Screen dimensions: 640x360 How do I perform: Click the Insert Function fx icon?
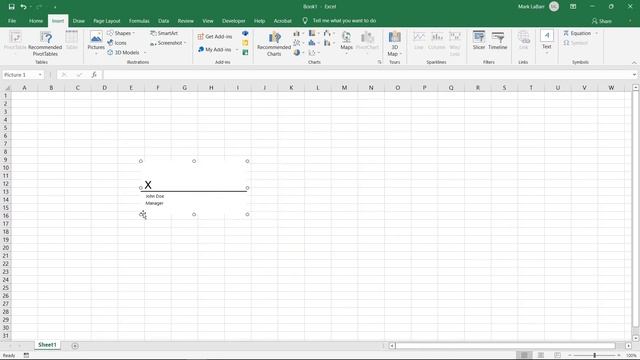pos(94,75)
